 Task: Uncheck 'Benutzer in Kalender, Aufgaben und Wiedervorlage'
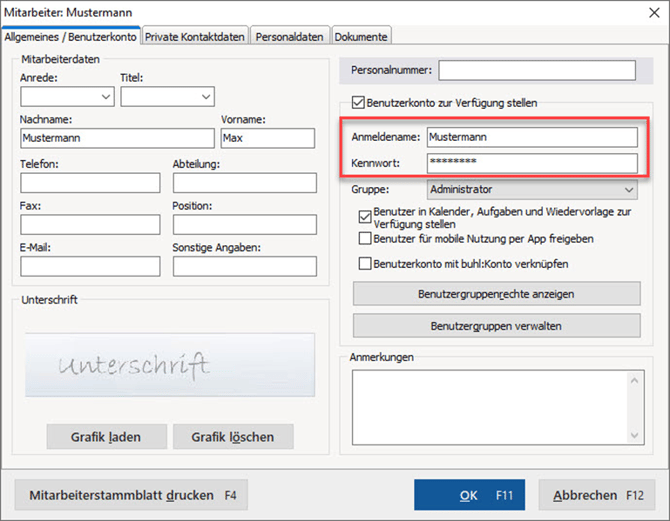[x=365, y=214]
